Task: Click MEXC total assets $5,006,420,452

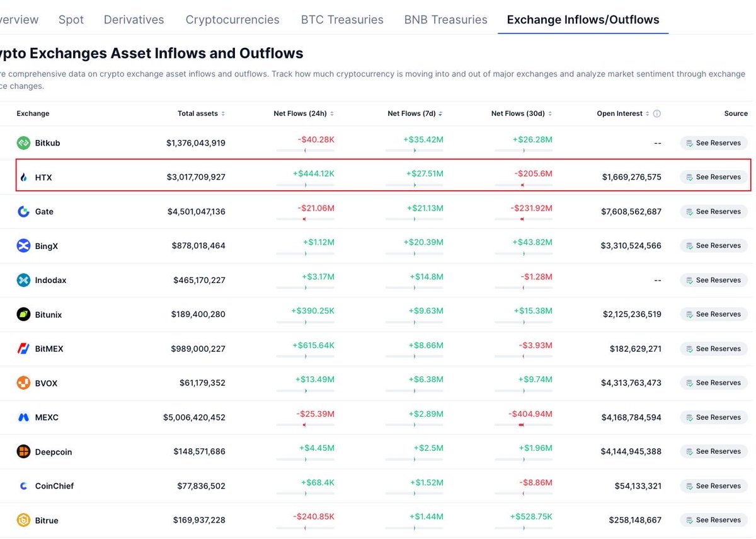Action: pyautogui.click(x=194, y=417)
